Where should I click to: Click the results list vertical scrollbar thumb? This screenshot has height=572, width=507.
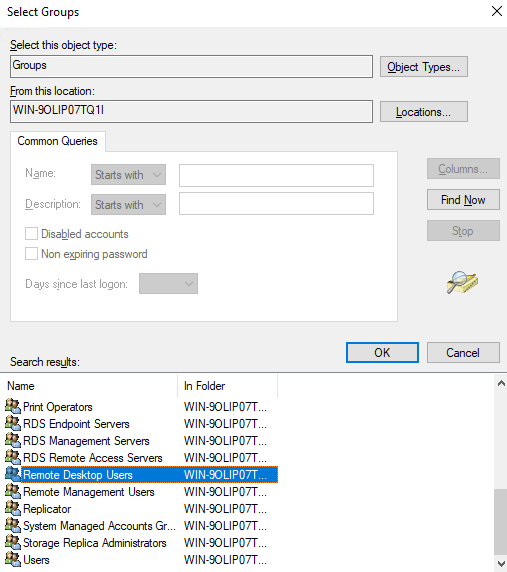501,522
